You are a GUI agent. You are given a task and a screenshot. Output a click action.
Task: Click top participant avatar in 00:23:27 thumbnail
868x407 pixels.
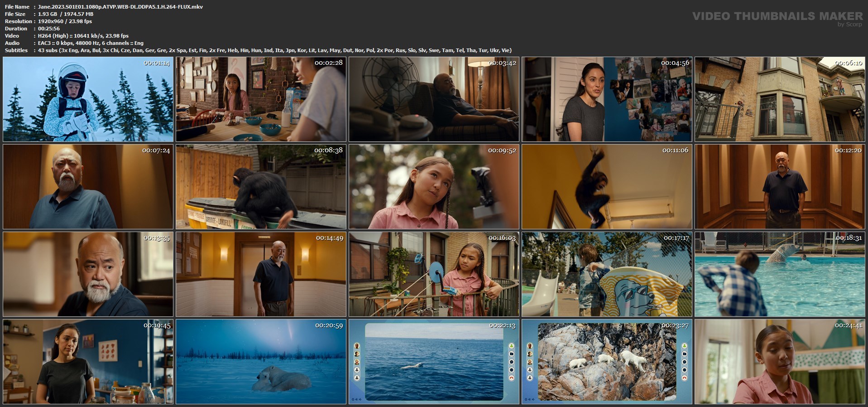point(530,346)
